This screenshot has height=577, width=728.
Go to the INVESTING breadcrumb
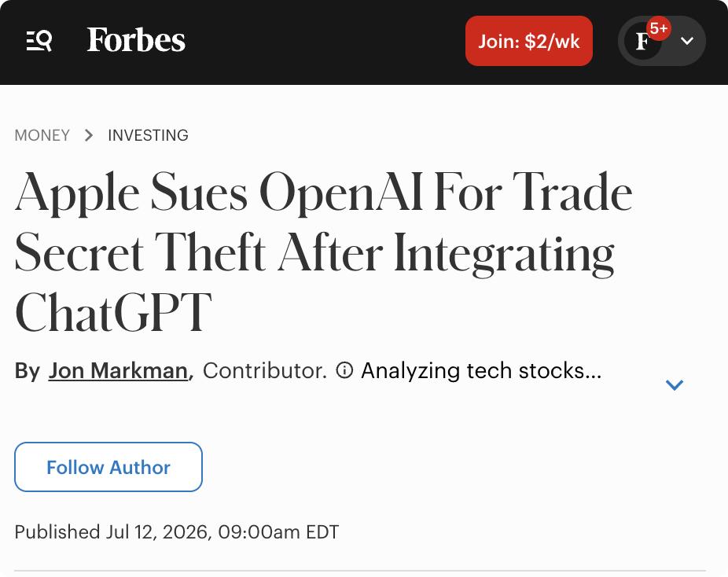(x=148, y=135)
